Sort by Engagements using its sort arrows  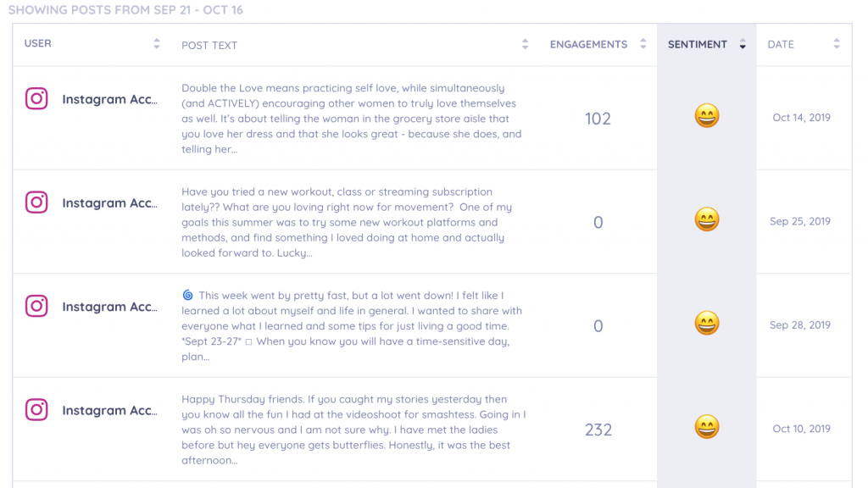click(643, 44)
